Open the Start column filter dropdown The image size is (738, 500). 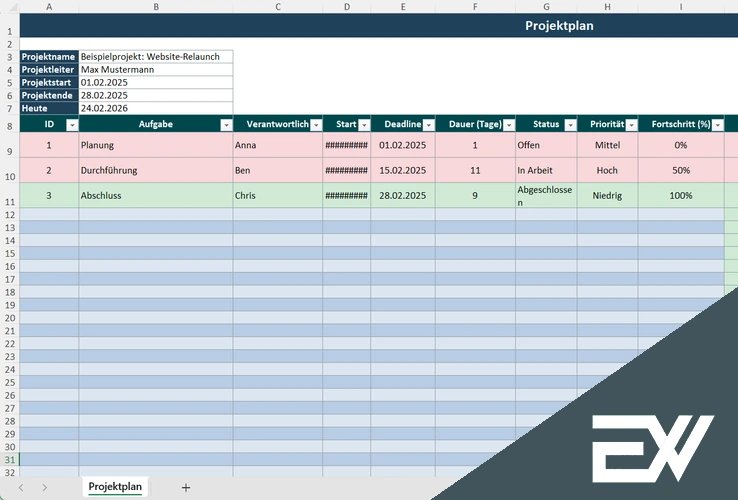(x=364, y=125)
